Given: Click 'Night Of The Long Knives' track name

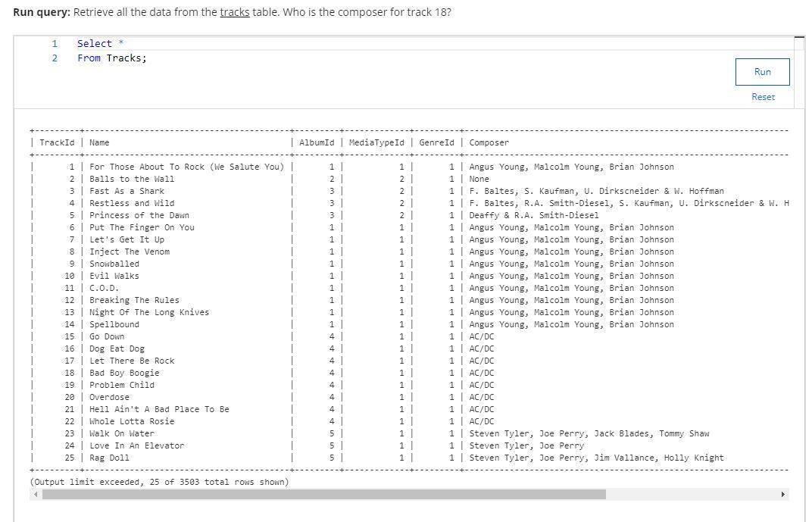Looking at the screenshot, I should click(x=149, y=312).
